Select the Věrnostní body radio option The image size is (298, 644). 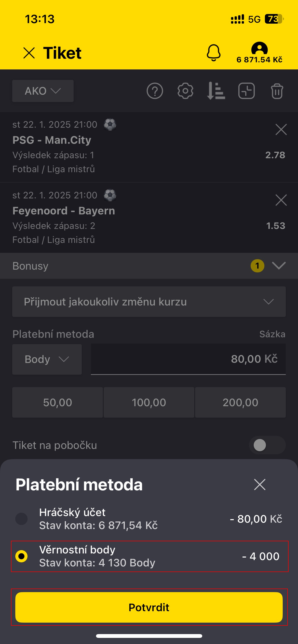tap(22, 556)
